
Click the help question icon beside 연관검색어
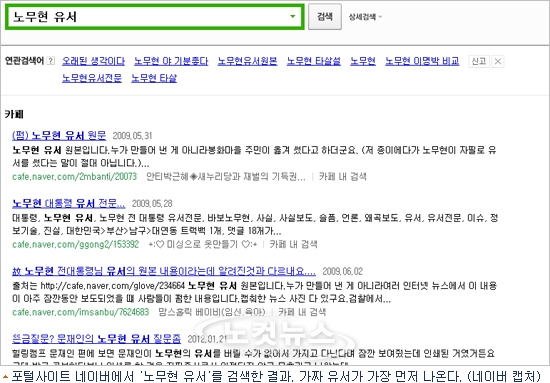point(51,61)
